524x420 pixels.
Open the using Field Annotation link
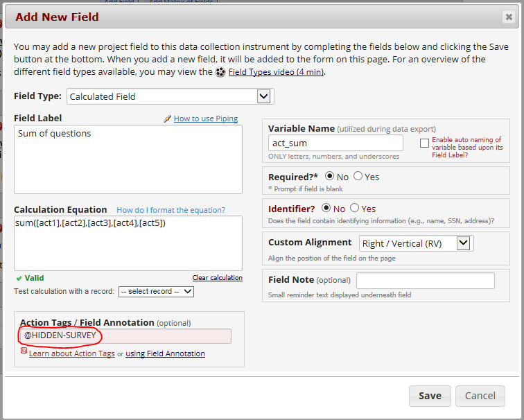click(165, 353)
